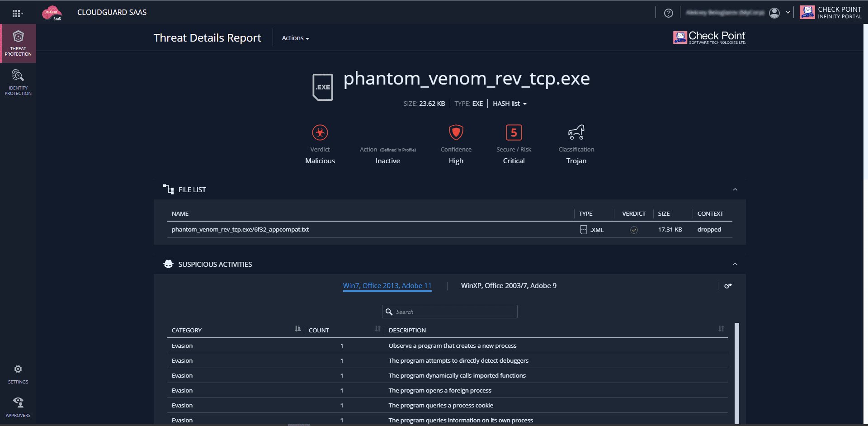Collapse the File List section

735,189
